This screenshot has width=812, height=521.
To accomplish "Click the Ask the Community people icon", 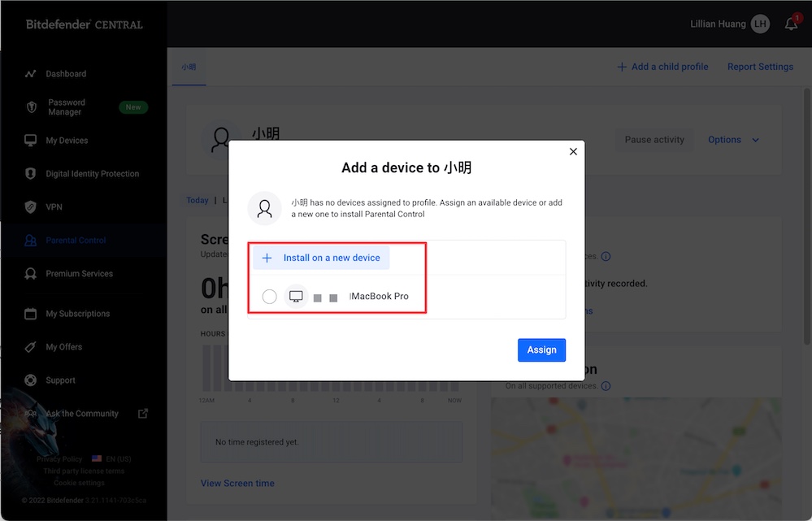I will pos(31,413).
